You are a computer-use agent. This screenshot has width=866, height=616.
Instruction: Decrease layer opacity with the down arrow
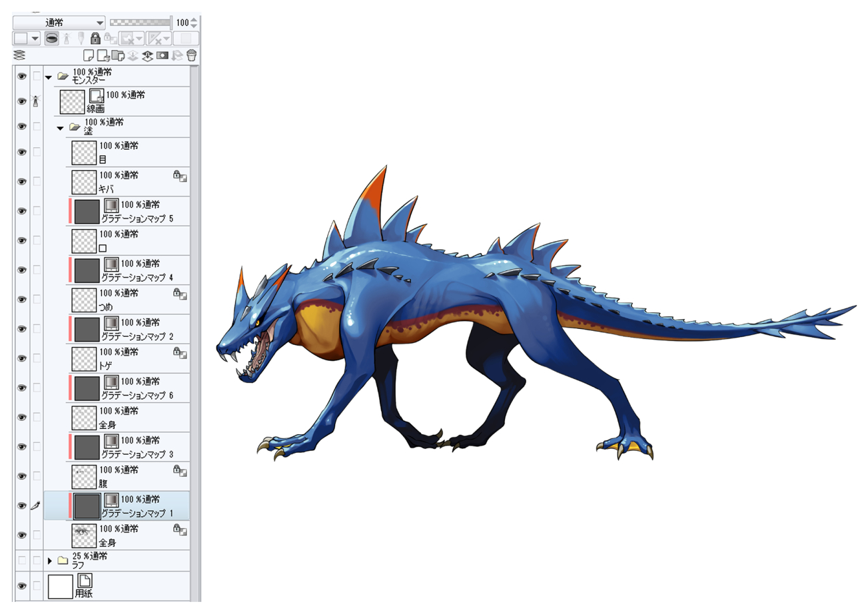pos(194,26)
